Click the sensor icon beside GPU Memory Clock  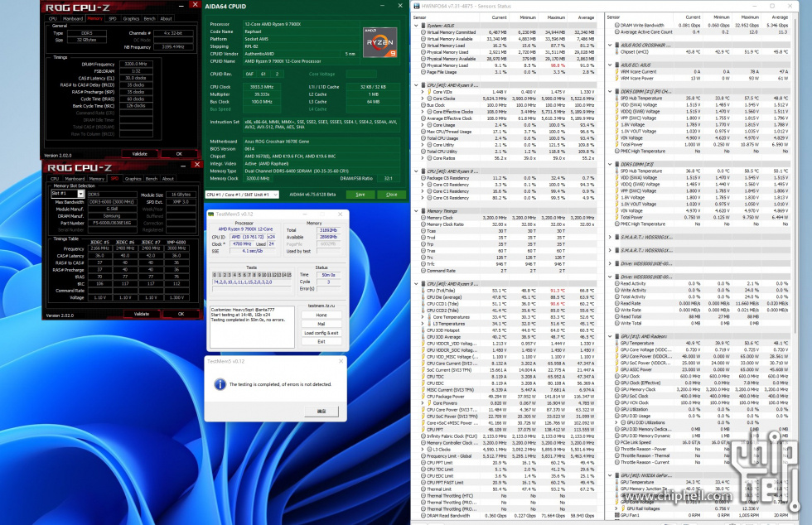616,389
